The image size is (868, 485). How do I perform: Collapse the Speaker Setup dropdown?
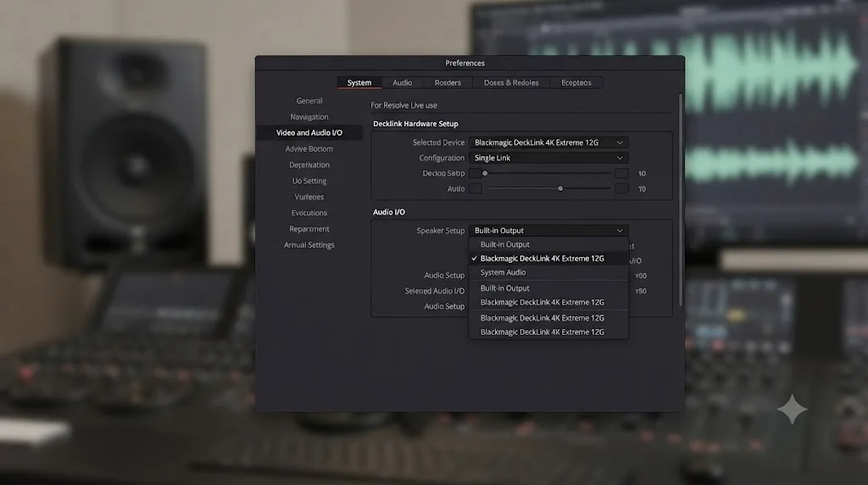(548, 231)
